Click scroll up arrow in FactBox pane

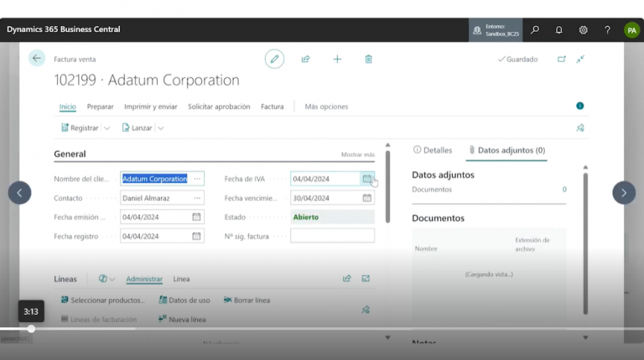[585, 167]
